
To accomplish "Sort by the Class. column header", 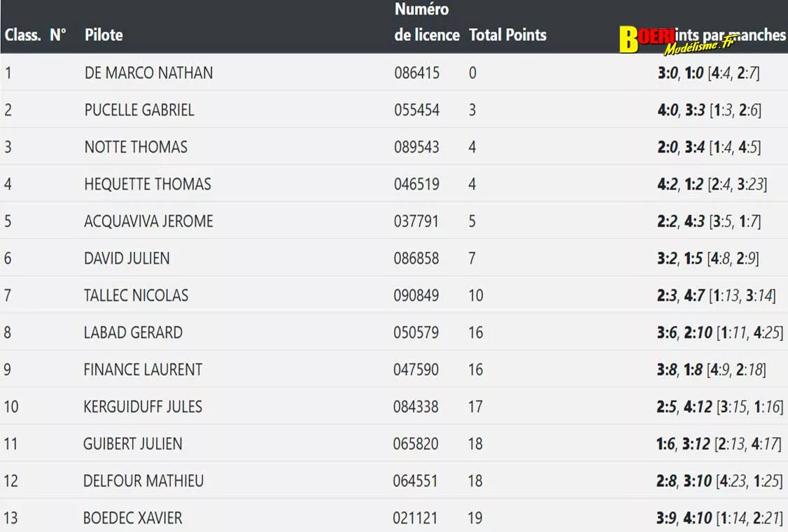I will tap(23, 35).
